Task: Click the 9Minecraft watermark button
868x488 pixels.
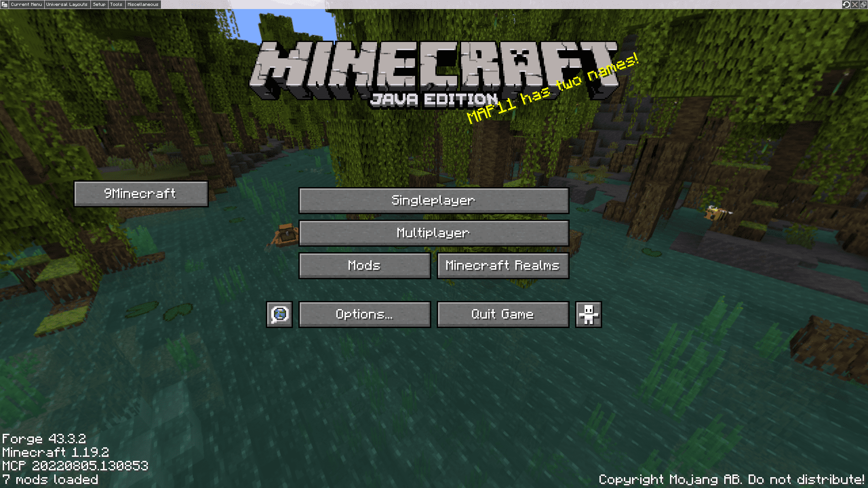Action: (x=141, y=193)
